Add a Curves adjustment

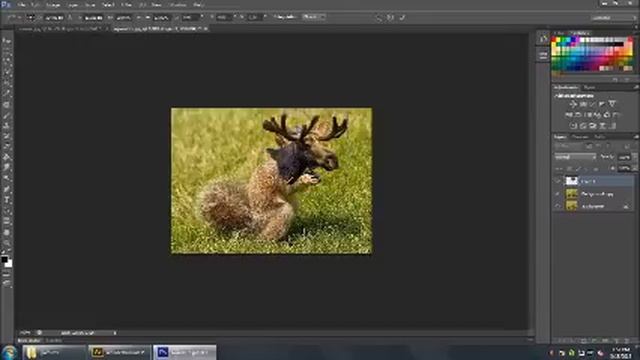pos(593,104)
